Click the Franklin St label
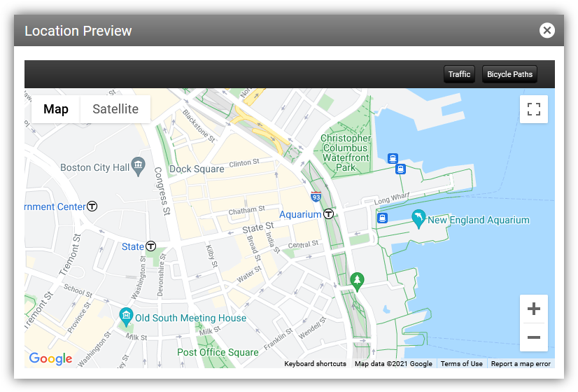578x392 pixels. [x=278, y=339]
